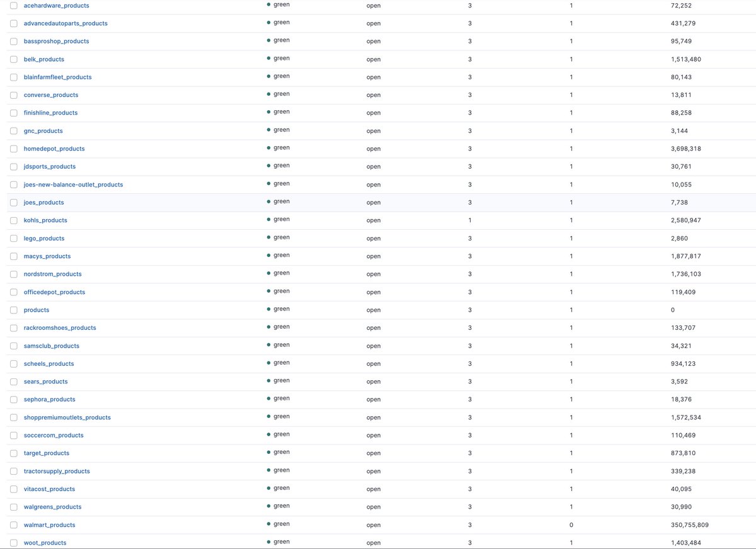Click the 3,698,318 docs count cell
Screen dimensions: 756x549
686,149
